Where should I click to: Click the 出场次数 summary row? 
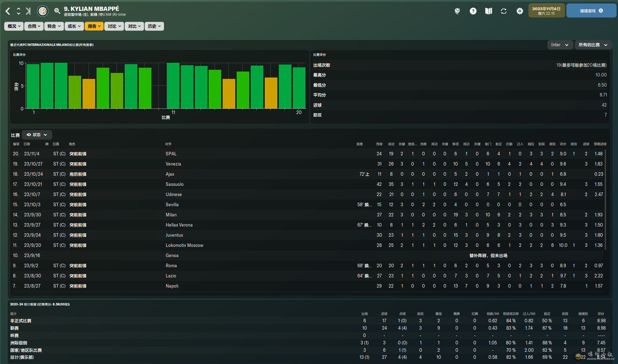(460, 65)
